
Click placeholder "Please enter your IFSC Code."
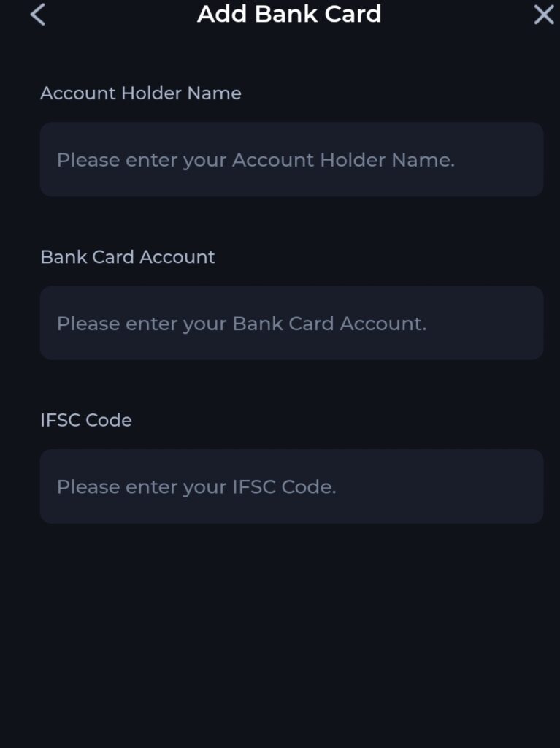196,487
